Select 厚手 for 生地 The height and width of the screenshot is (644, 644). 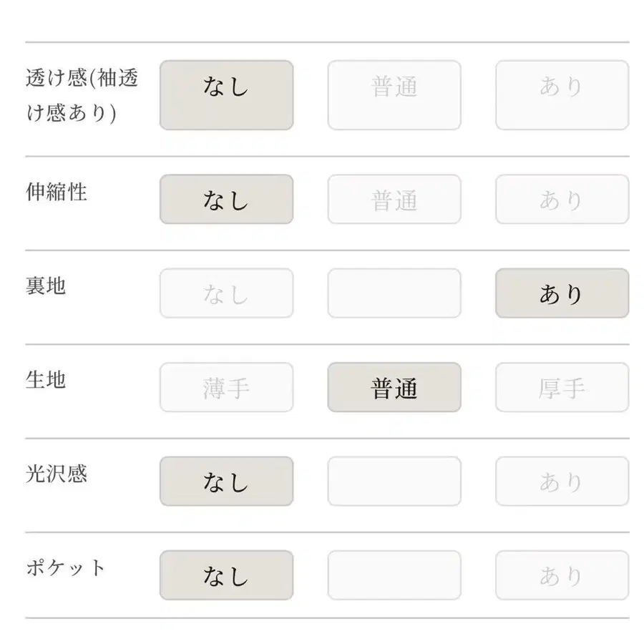click(x=562, y=387)
